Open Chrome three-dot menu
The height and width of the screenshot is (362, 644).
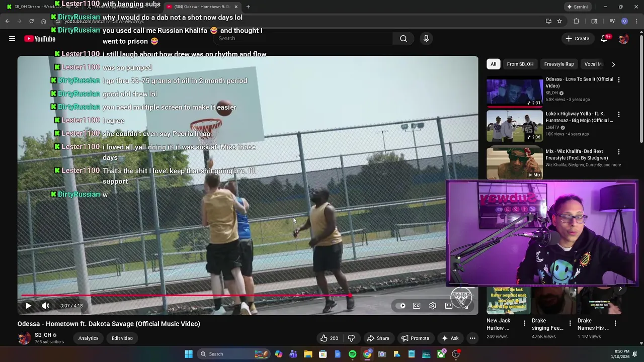(636, 21)
